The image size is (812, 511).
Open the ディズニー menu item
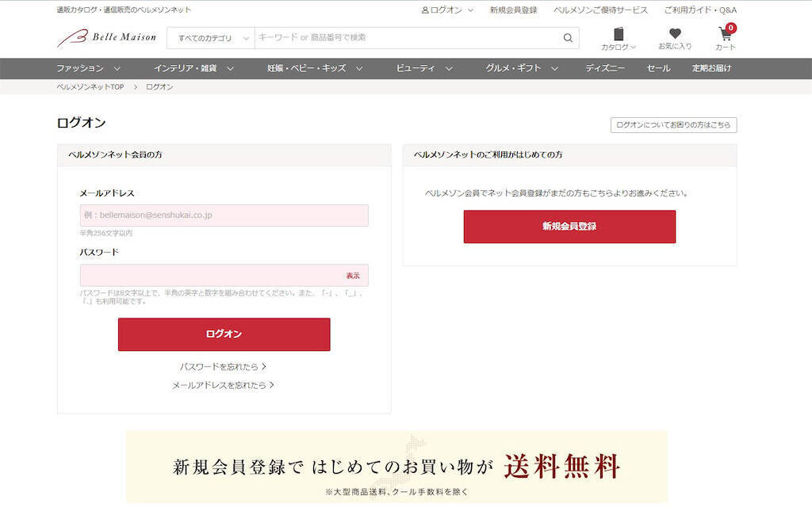[605, 68]
